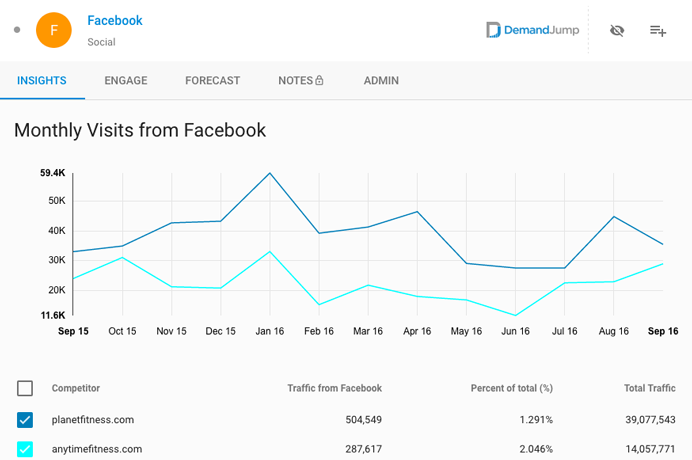Click the orange Facebook F avatar icon

pyautogui.click(x=54, y=30)
